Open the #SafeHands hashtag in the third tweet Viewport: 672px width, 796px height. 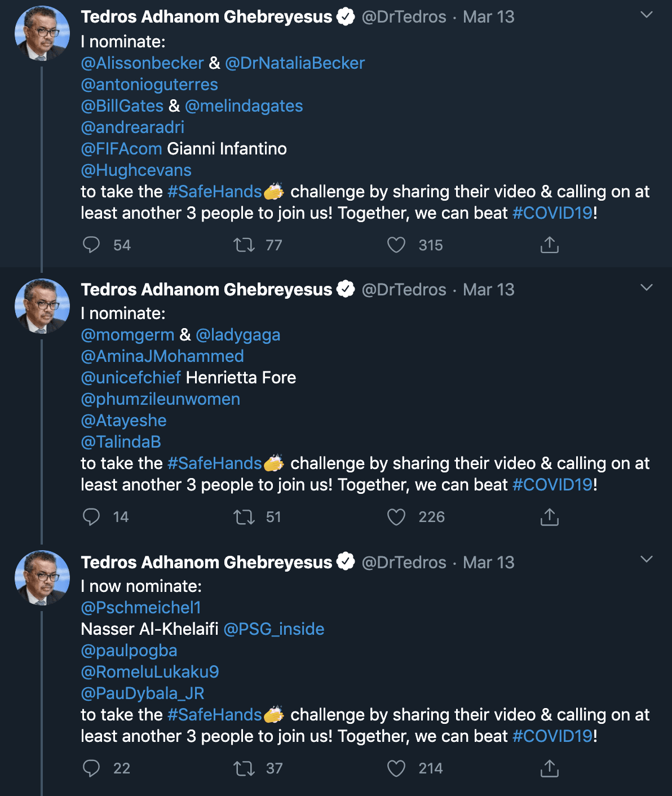coord(215,715)
